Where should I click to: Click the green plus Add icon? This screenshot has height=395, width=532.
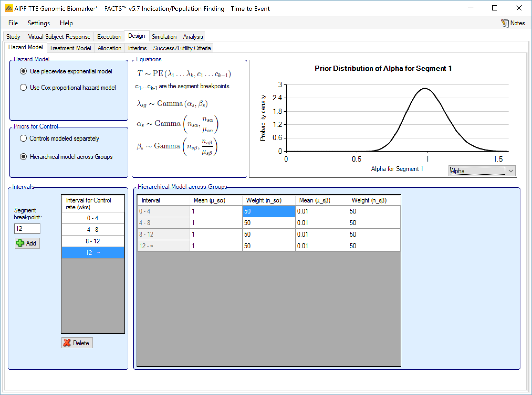click(20, 243)
